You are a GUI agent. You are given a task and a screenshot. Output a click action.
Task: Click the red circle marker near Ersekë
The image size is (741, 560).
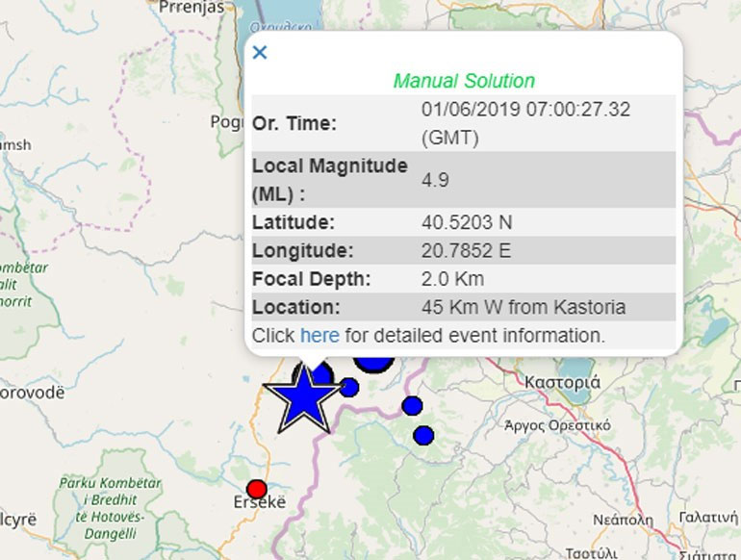[256, 488]
